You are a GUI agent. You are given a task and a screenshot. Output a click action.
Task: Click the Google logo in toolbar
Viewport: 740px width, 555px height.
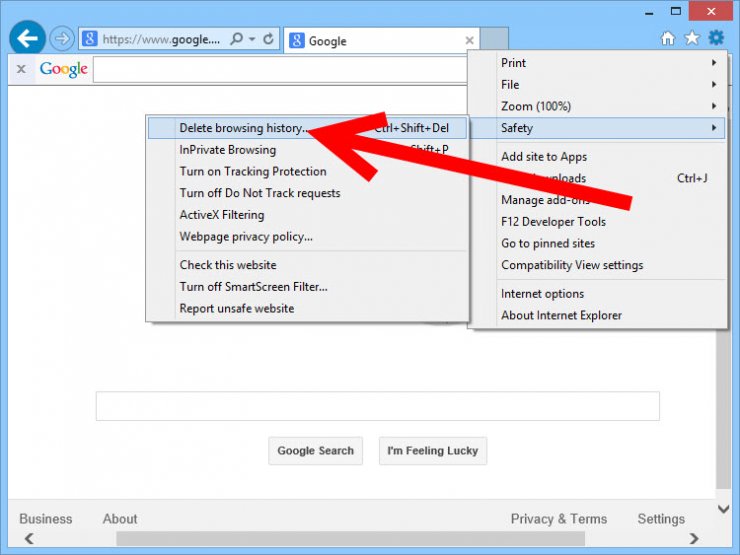coord(64,69)
